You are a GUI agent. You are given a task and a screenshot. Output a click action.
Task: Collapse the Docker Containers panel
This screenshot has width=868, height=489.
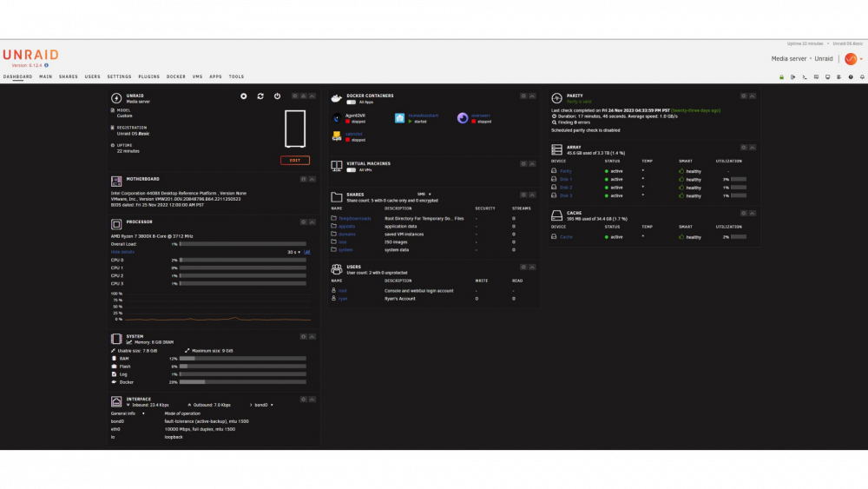[x=532, y=96]
